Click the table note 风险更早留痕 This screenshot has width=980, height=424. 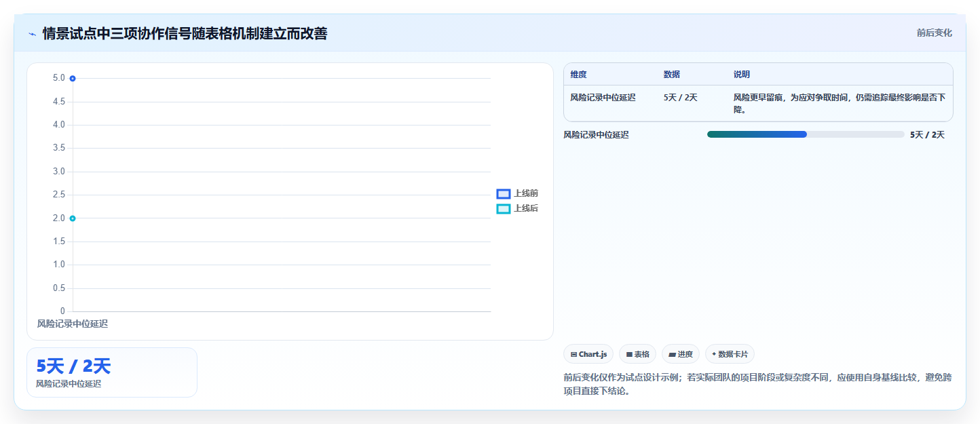pos(839,103)
